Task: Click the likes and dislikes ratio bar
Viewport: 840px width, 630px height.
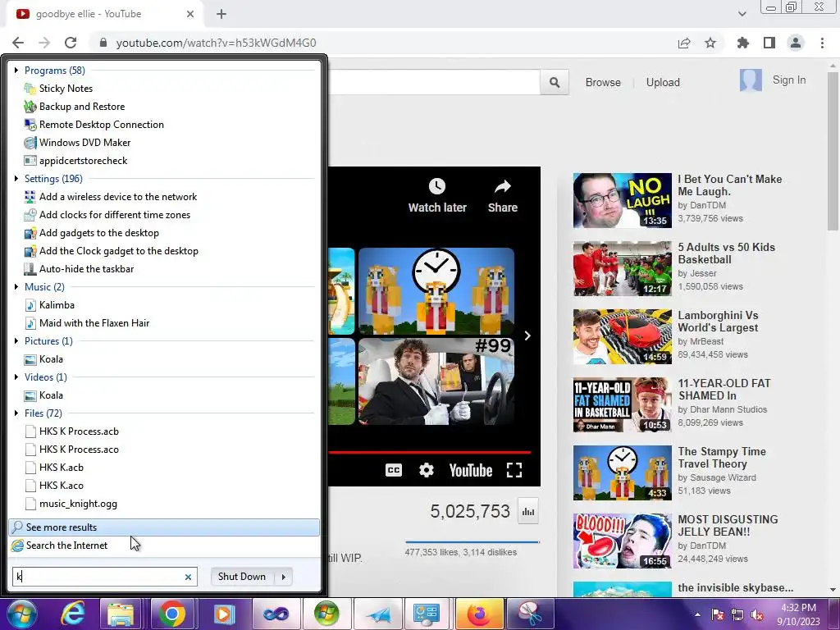Action: pos(472,542)
